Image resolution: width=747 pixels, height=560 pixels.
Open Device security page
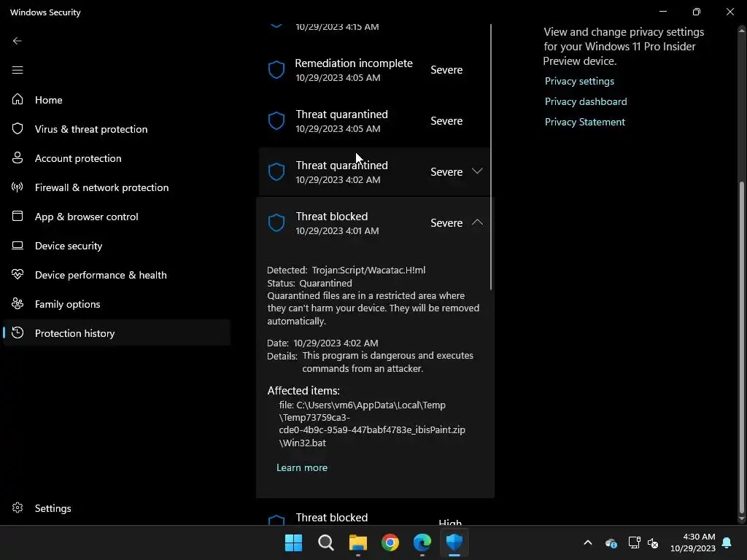click(117, 246)
